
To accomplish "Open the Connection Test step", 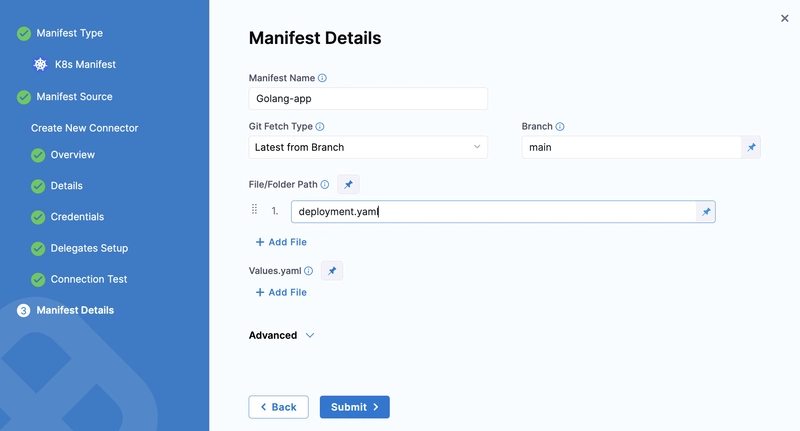I will [x=89, y=279].
